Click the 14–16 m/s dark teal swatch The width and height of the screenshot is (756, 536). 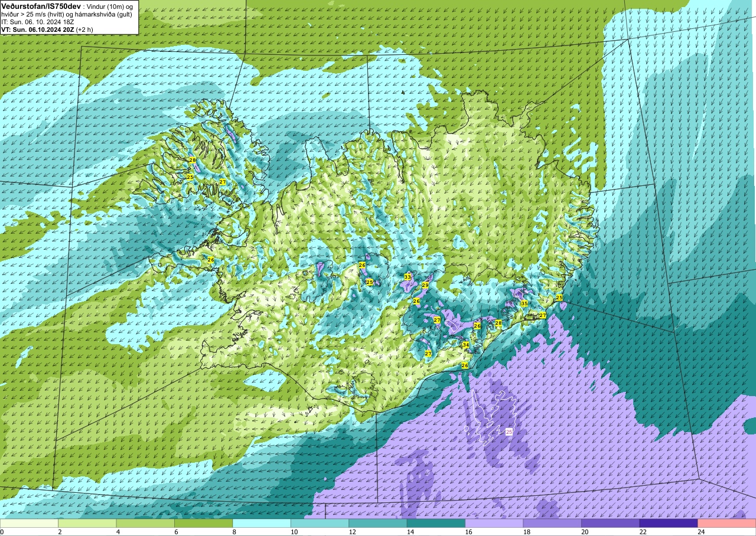(x=436, y=523)
